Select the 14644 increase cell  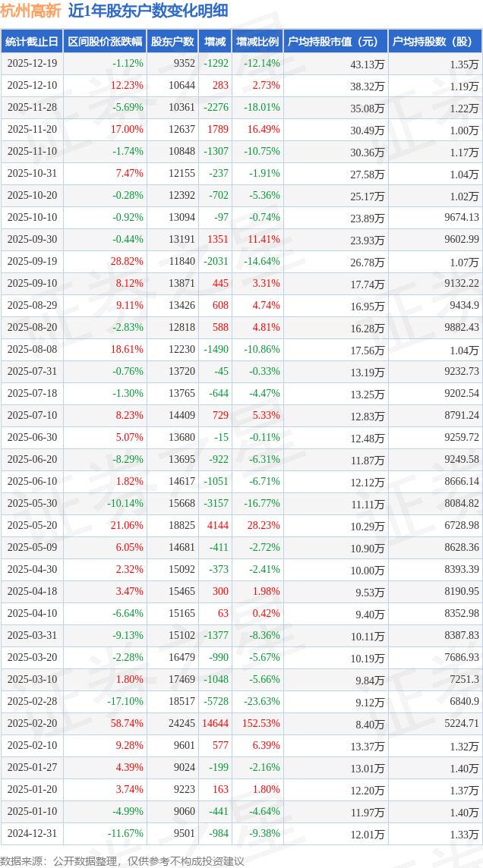point(216,724)
